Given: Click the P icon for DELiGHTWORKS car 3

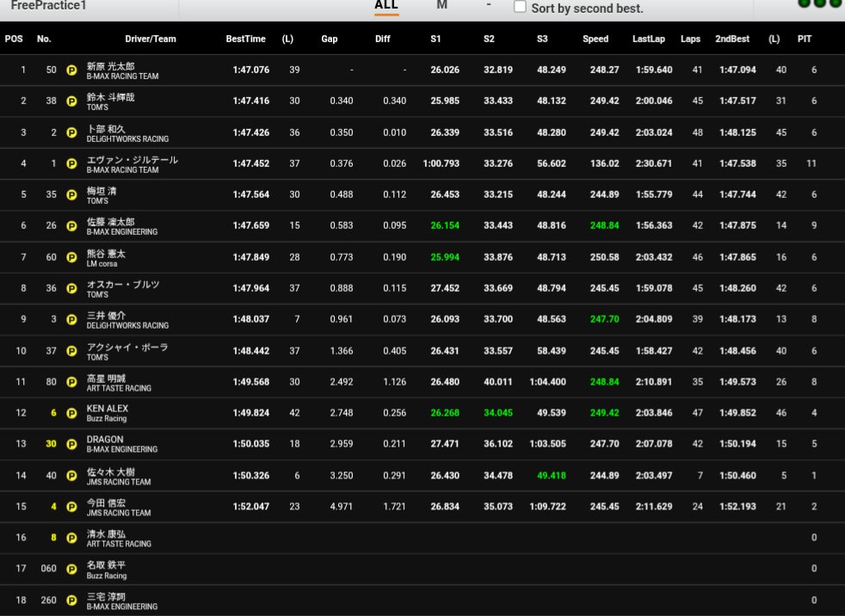Looking at the screenshot, I should point(71,319).
